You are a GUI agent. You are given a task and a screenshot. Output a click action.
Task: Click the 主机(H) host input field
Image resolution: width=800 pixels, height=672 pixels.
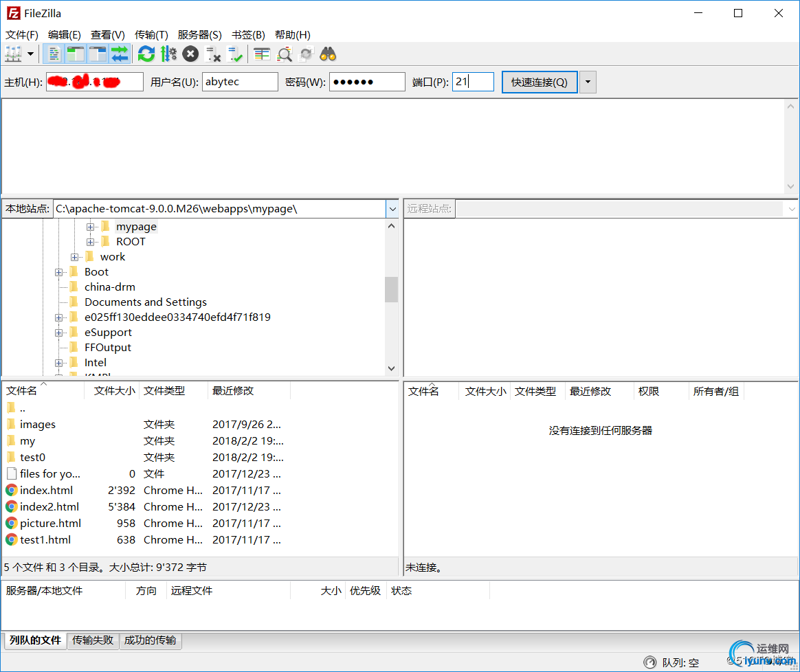click(94, 82)
